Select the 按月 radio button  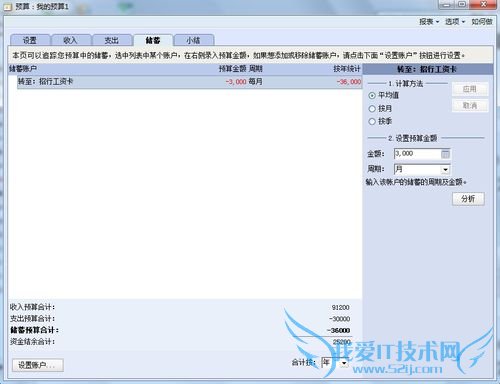click(x=372, y=109)
